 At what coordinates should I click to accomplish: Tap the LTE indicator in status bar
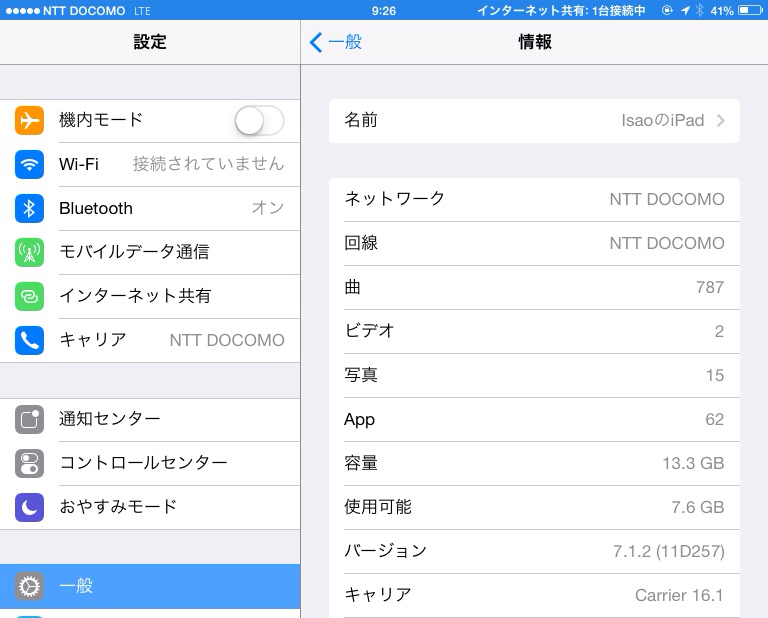[142, 11]
